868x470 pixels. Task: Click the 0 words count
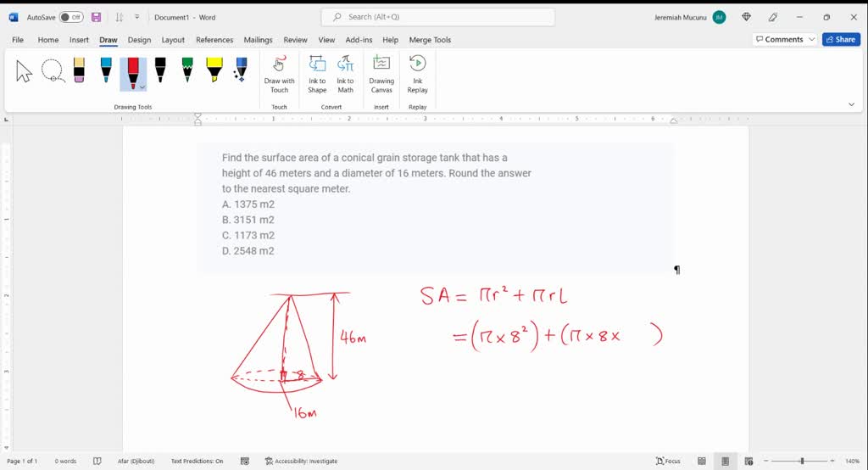point(65,462)
